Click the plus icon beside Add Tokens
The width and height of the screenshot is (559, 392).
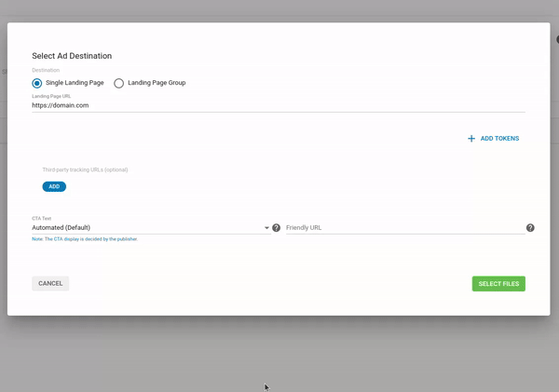[x=471, y=139]
